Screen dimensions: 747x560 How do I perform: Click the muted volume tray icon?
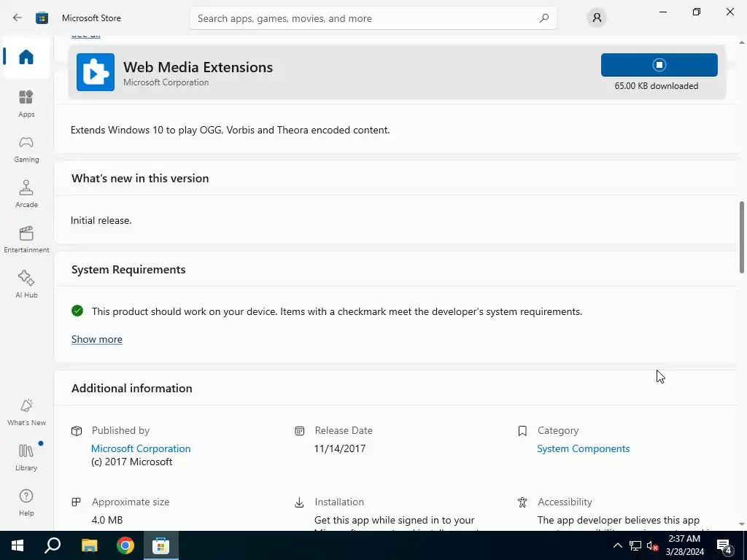pyautogui.click(x=652, y=545)
